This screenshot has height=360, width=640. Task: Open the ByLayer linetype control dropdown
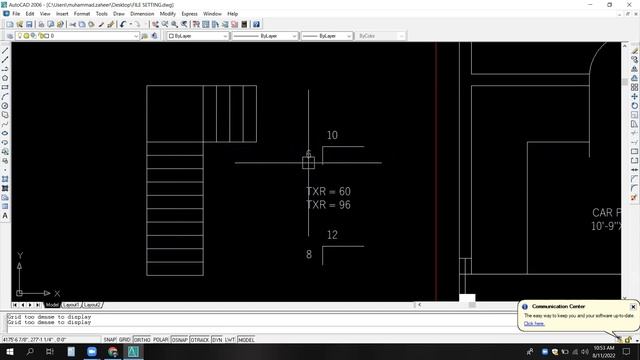coord(265,36)
